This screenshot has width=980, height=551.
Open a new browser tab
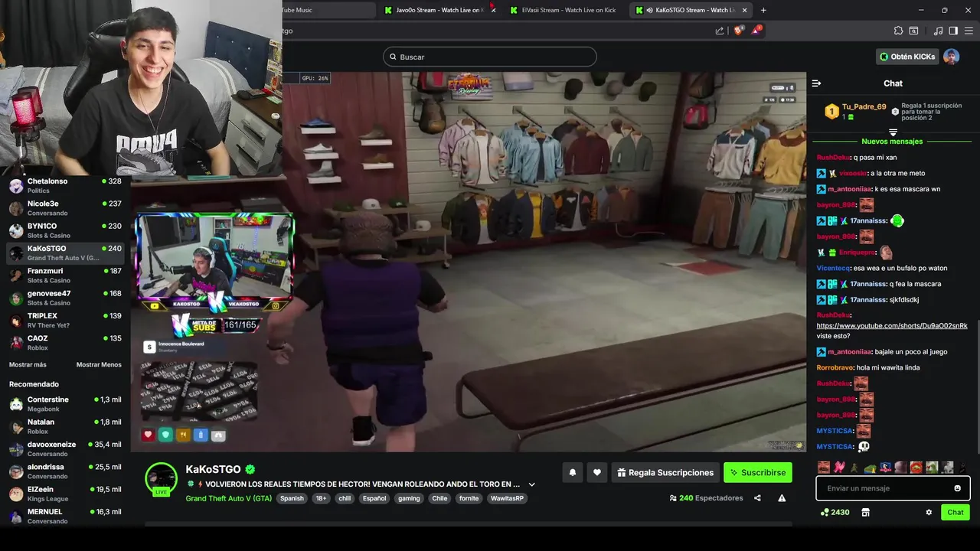point(763,10)
